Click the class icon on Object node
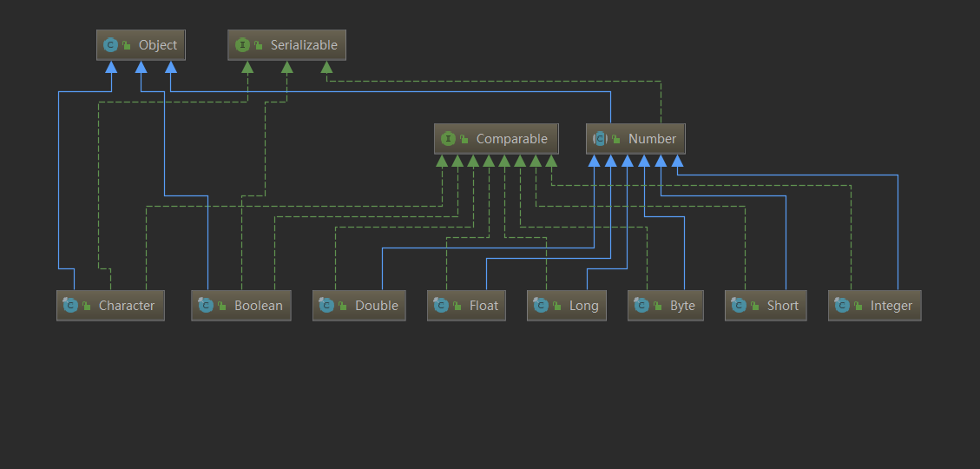 110,45
